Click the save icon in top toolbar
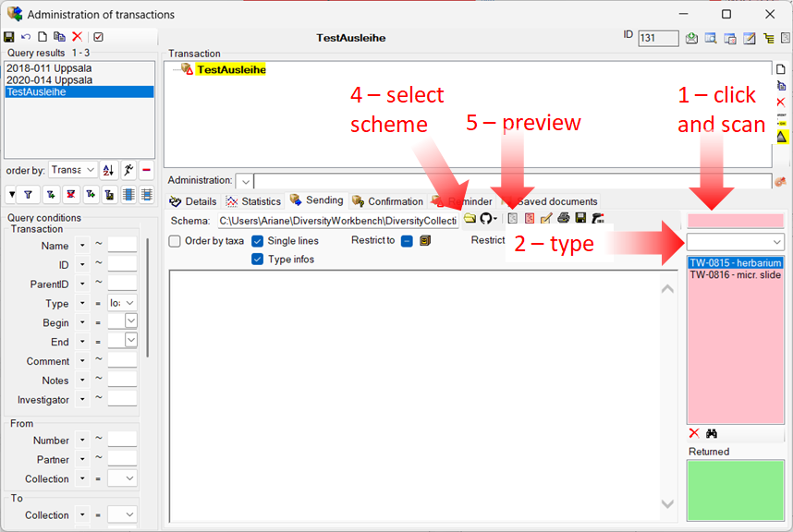The width and height of the screenshot is (793, 532). tap(9, 37)
